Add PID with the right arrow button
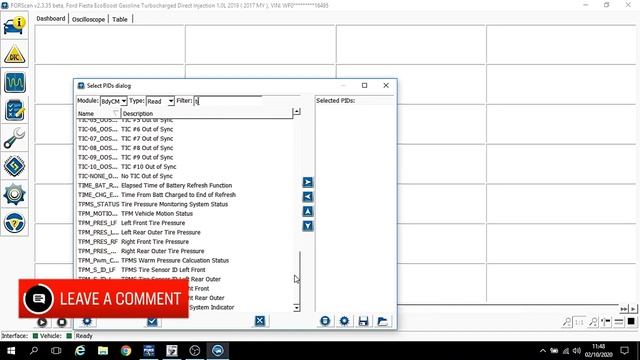 pos(308,182)
